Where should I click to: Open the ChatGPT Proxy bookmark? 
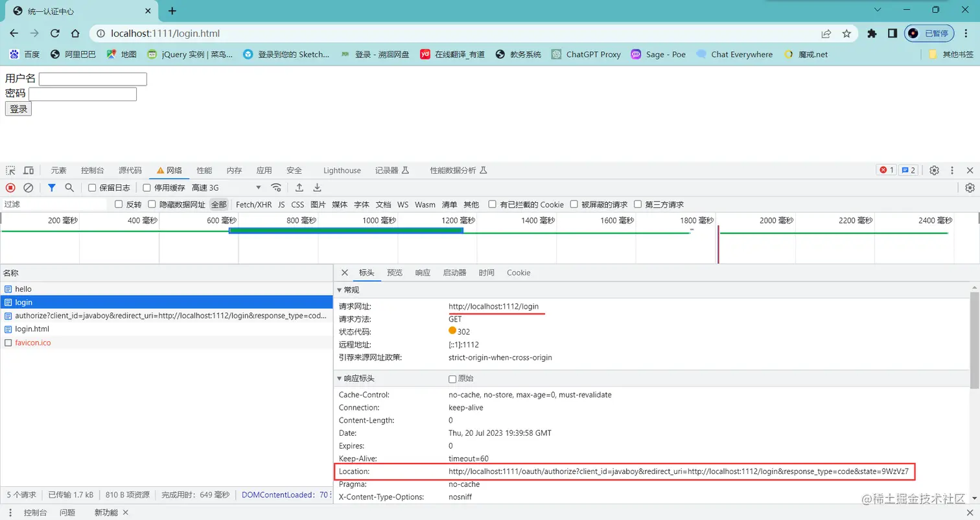586,54
